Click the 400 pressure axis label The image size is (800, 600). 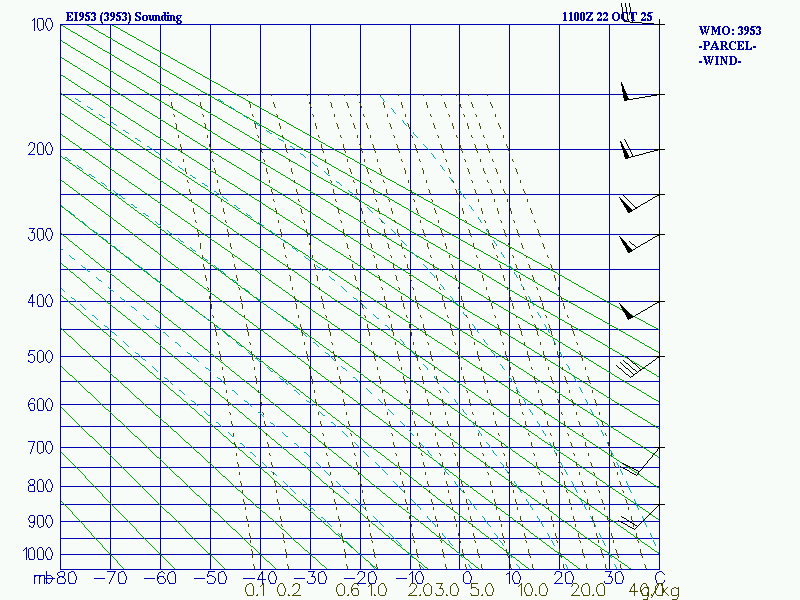click(40, 301)
